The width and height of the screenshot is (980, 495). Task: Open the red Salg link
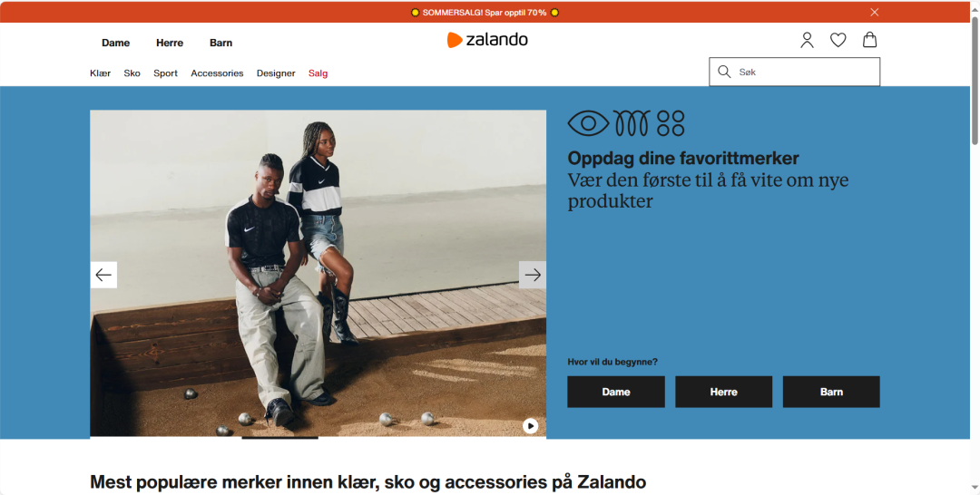(x=318, y=73)
